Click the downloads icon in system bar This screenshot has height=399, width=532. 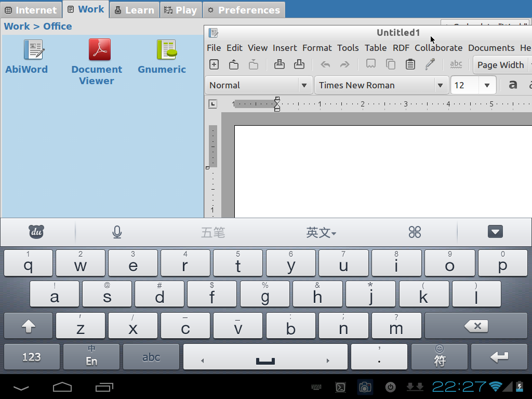pyautogui.click(x=415, y=387)
